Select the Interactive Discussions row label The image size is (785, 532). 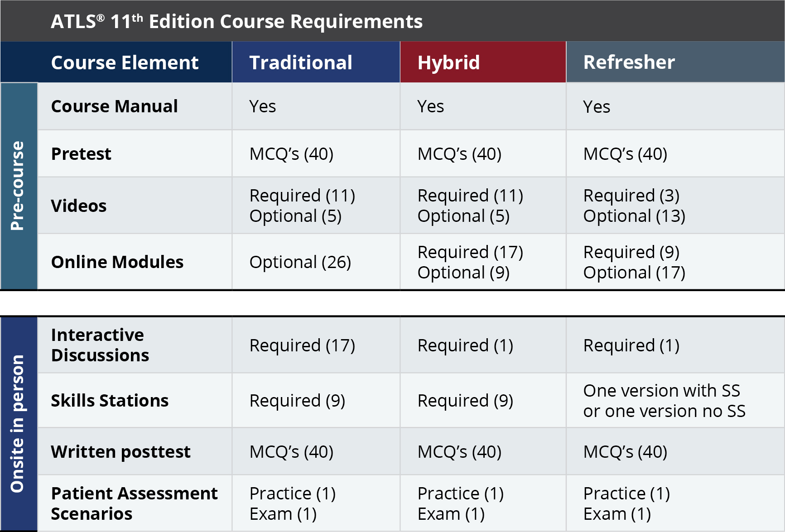[100, 345]
